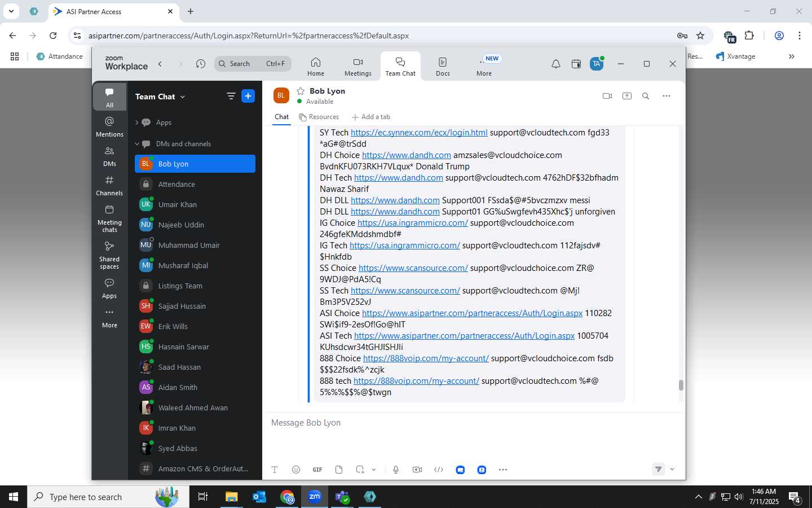Click the screenshot capture icon
The height and width of the screenshot is (508, 812).
tap(360, 470)
